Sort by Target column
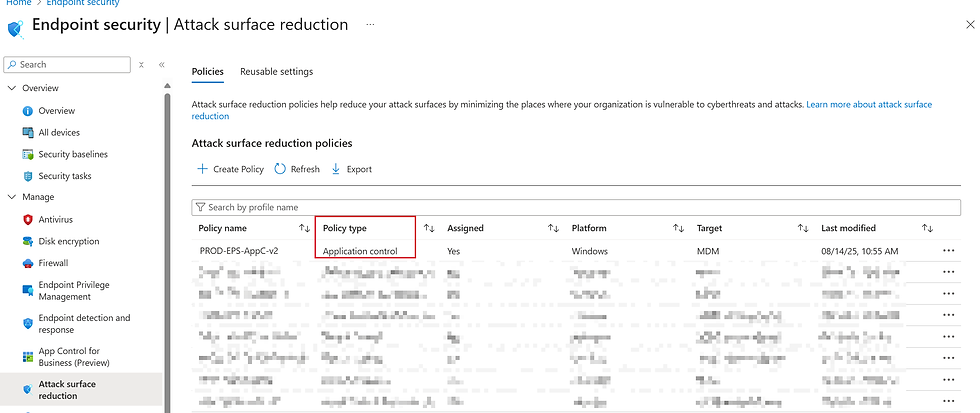The image size is (980, 413). tap(803, 229)
